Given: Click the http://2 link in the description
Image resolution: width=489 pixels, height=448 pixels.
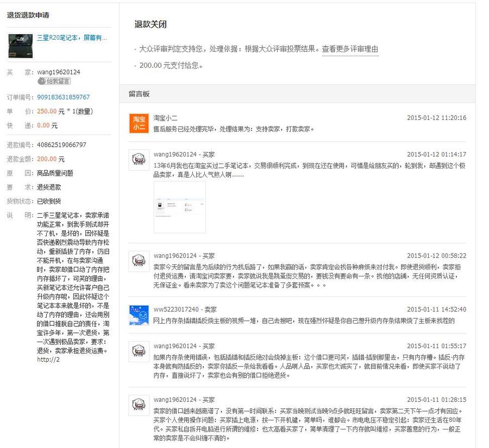Looking at the screenshot, I should (x=48, y=359).
